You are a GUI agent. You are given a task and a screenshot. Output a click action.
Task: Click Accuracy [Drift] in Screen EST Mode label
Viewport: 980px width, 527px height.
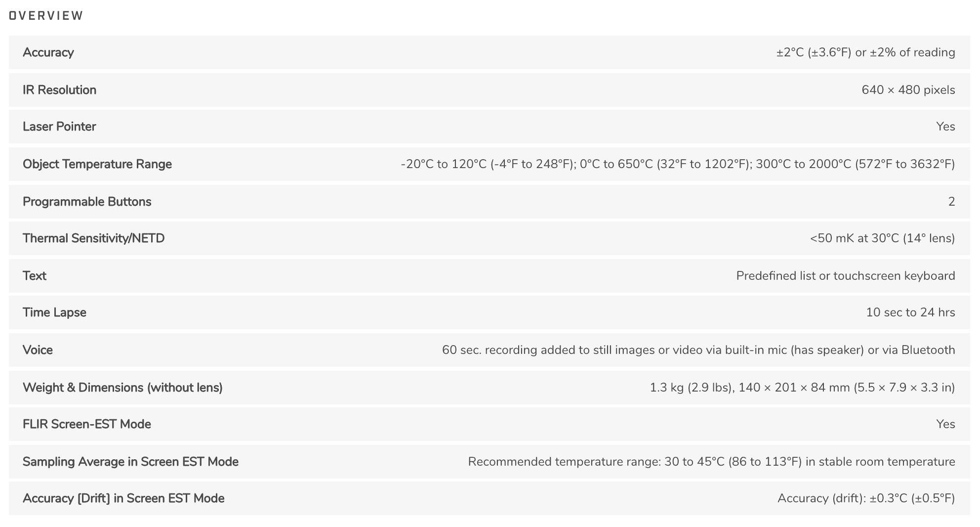(123, 498)
